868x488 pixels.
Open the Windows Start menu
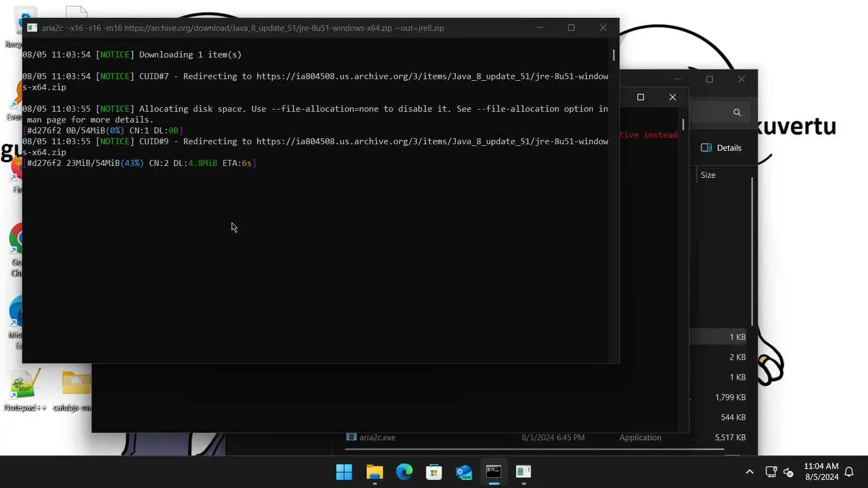[x=344, y=472]
